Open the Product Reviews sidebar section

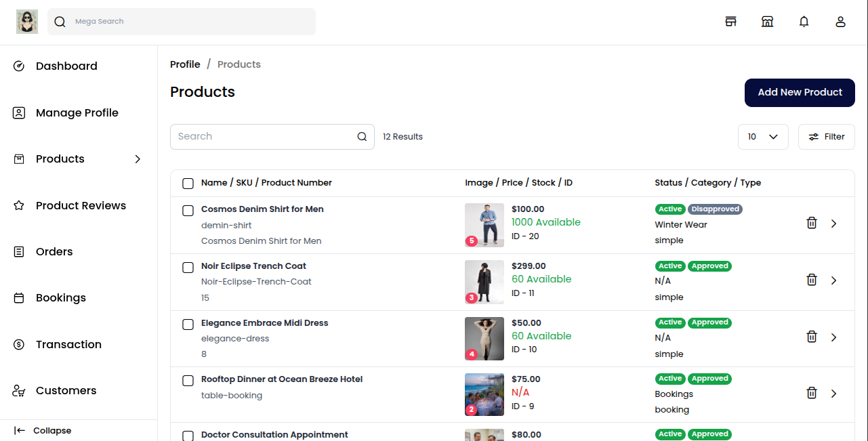pyautogui.click(x=81, y=205)
